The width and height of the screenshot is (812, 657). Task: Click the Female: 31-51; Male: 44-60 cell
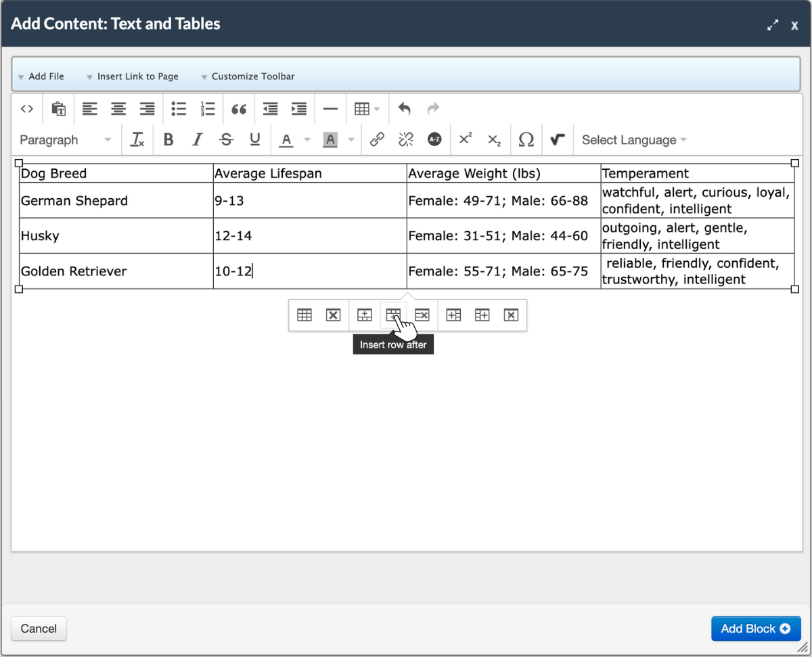click(503, 236)
